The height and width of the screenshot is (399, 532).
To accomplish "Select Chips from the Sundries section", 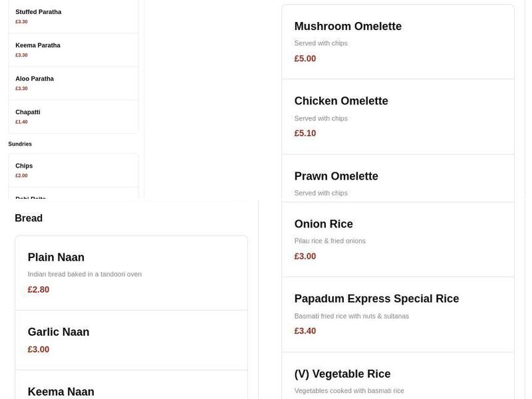I will [23, 165].
